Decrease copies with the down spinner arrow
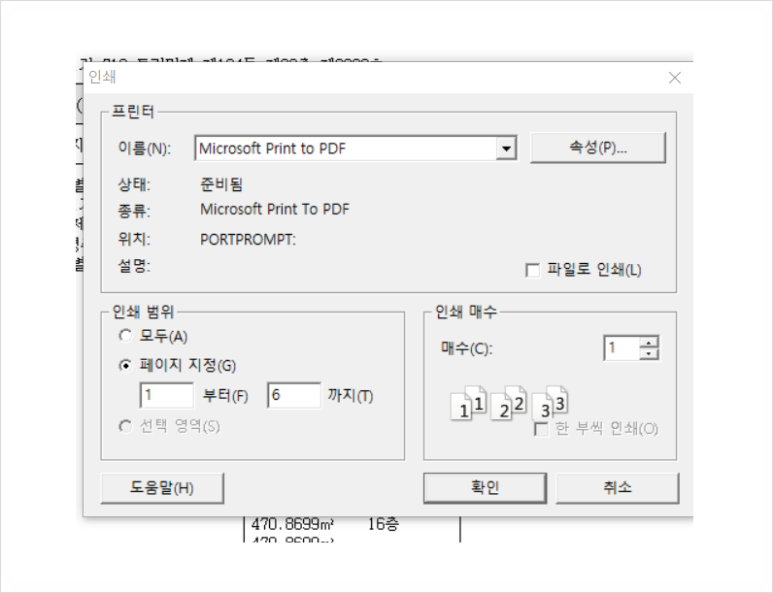This screenshot has height=593, width=773. pos(649,354)
